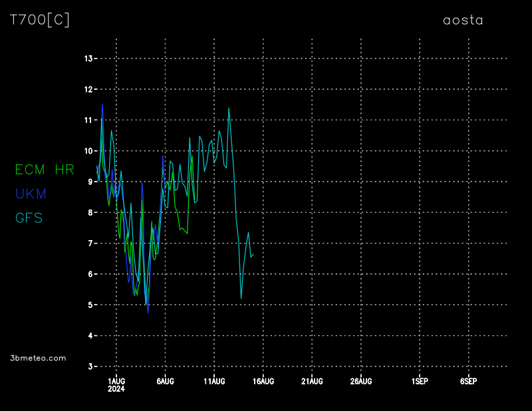Select the 26AUG date tick label
532x411 pixels.
tap(361, 381)
